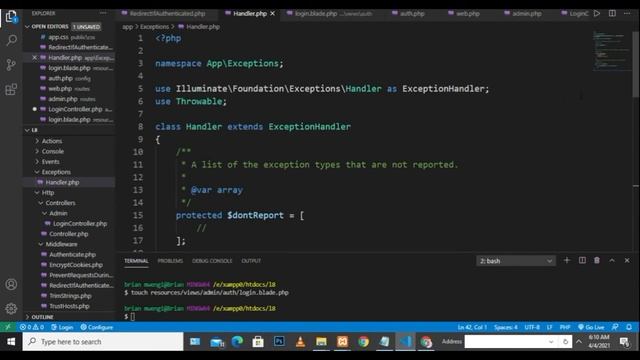The image size is (640, 360).
Task: Change file encoding UTF-8
Action: click(x=532, y=327)
